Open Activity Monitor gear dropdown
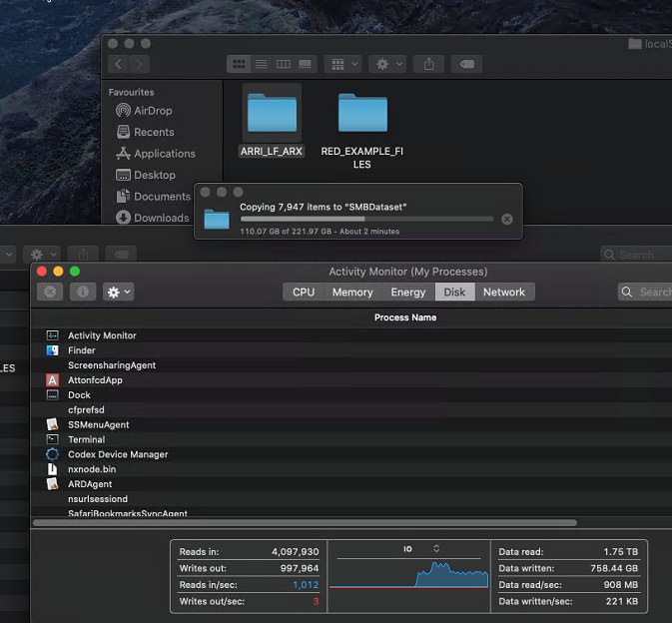Image resolution: width=672 pixels, height=623 pixels. pyautogui.click(x=118, y=292)
